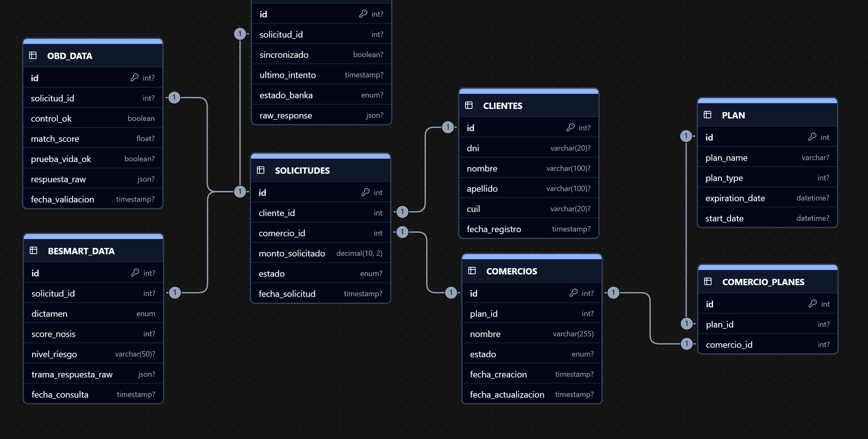Select the cardinality marker next to OBD_DATA solicitud_id
This screenshot has height=439, width=868.
coord(174,98)
